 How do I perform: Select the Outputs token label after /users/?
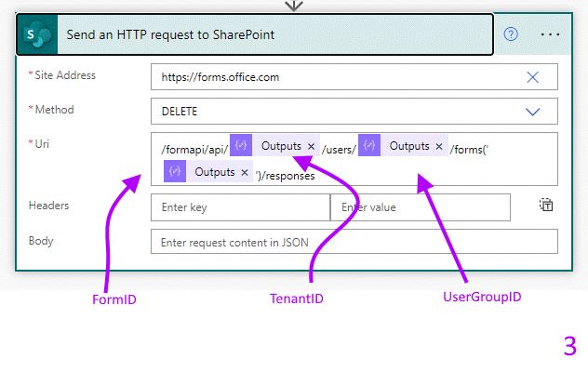click(x=409, y=146)
